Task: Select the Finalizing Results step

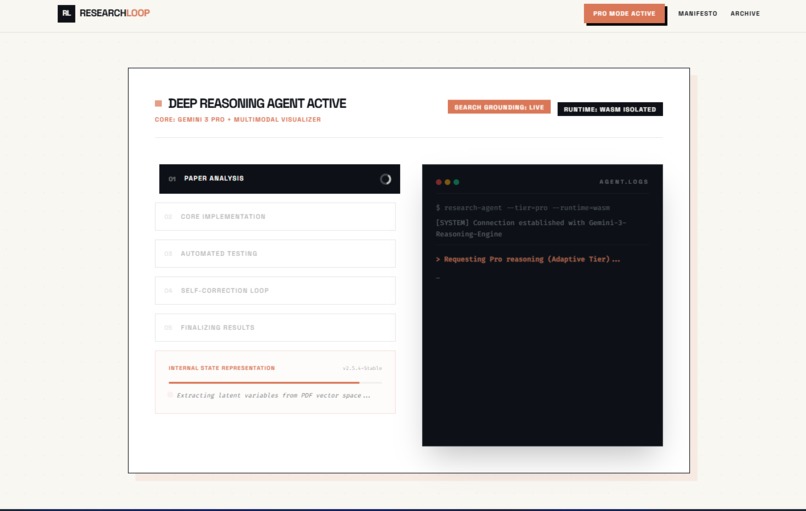Action: point(275,327)
